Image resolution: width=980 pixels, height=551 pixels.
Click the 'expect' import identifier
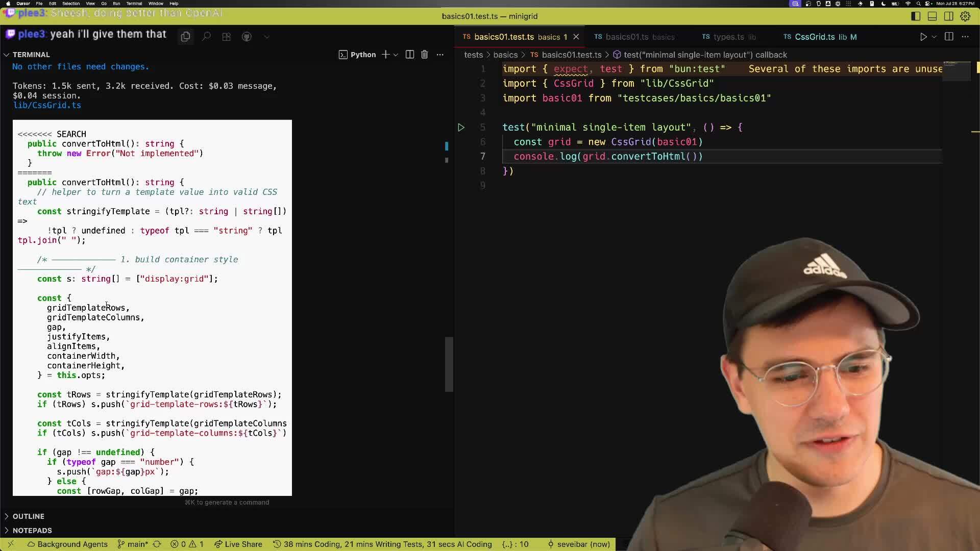pos(571,69)
